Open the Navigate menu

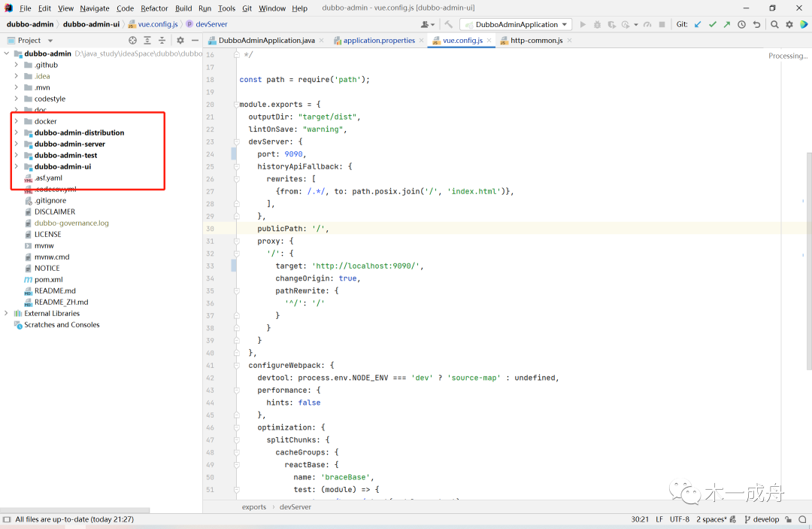click(94, 8)
